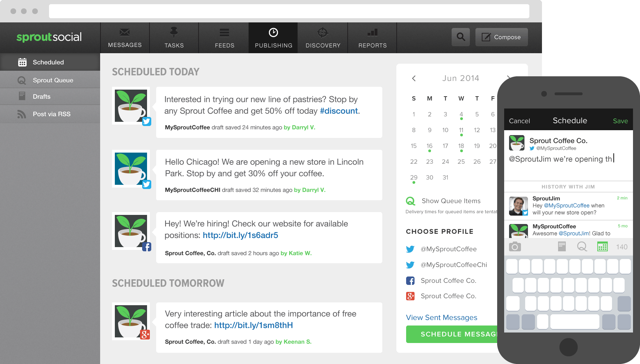This screenshot has height=364, width=640.
Task: Click the Drafts document icon in sidebar
Action: coord(22,96)
